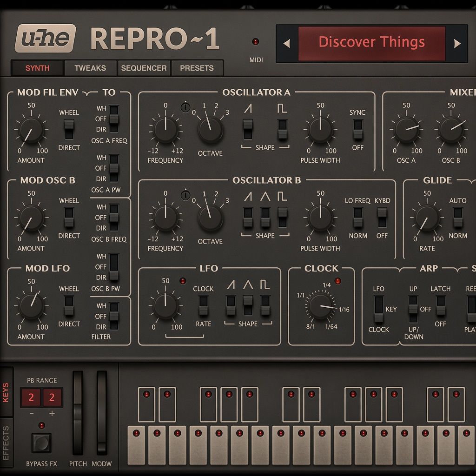This screenshot has width=476, height=476.
Task: Click Mixer OSC A level knob
Action: [x=406, y=130]
